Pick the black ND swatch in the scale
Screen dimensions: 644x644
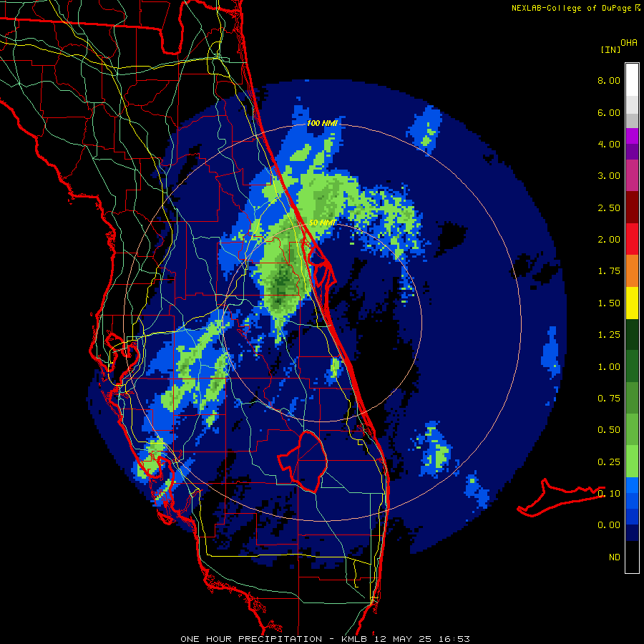[x=632, y=557]
